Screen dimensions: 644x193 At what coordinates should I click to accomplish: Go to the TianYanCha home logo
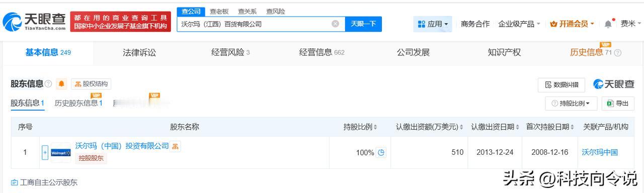pos(34,22)
